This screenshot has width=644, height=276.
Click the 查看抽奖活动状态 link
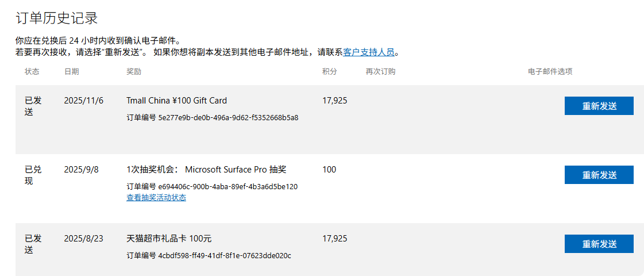[156, 198]
